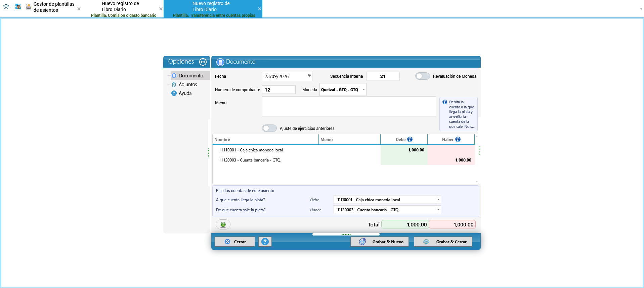
Task: Edit the Número de comprobante field
Action: pyautogui.click(x=279, y=90)
